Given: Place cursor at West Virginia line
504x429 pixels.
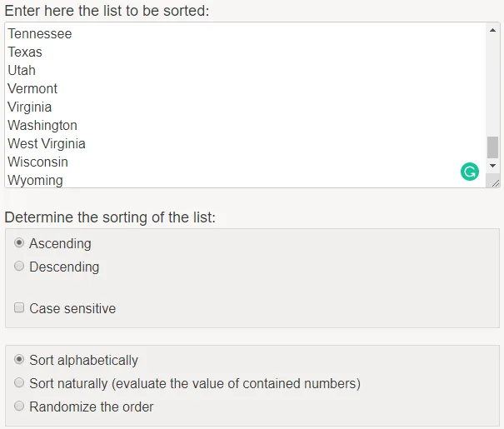Looking at the screenshot, I should point(47,144).
